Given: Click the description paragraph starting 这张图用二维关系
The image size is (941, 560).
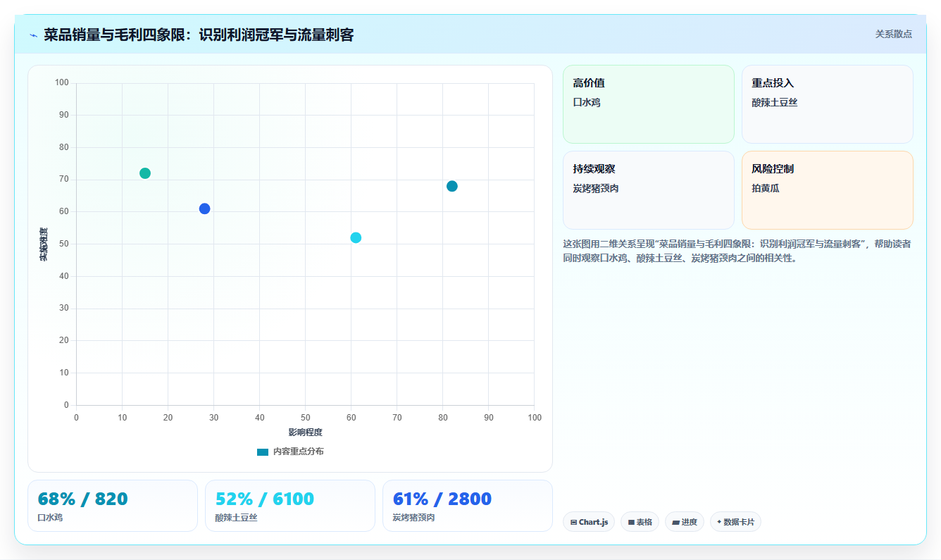Looking at the screenshot, I should pos(737,251).
